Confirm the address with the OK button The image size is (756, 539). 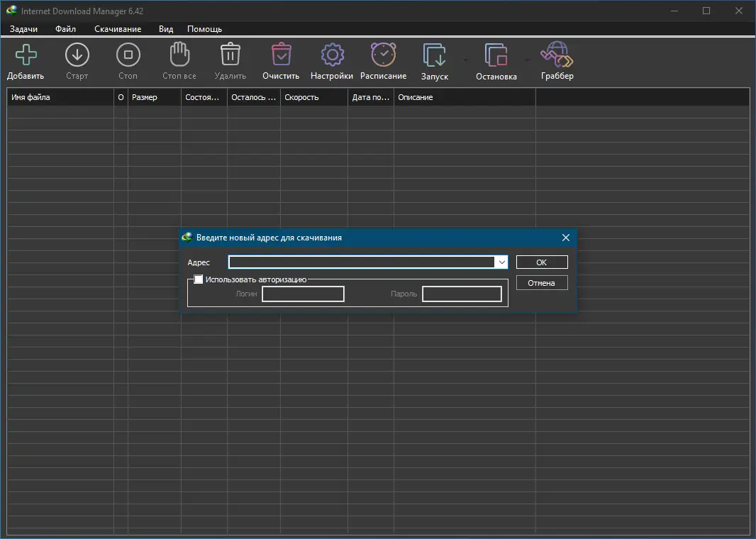pyautogui.click(x=542, y=262)
